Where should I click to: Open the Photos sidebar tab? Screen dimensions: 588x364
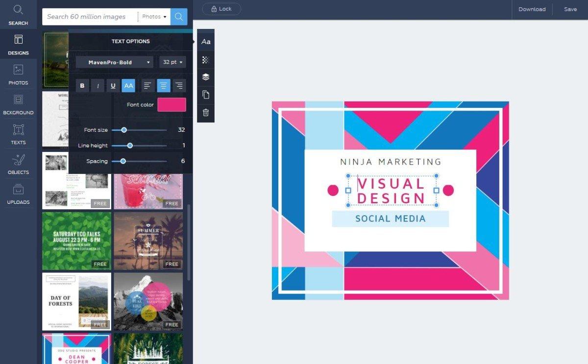(18, 74)
